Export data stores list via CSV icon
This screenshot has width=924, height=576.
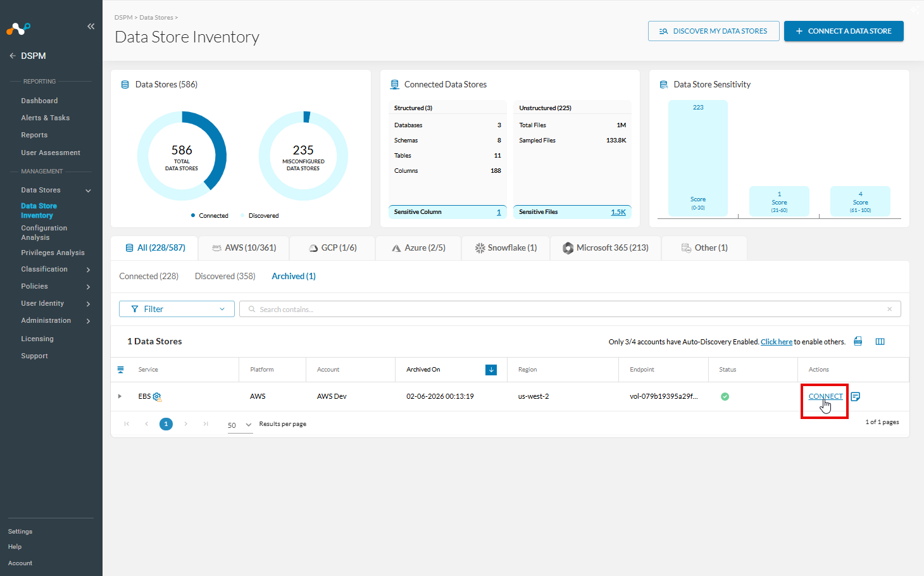point(858,341)
